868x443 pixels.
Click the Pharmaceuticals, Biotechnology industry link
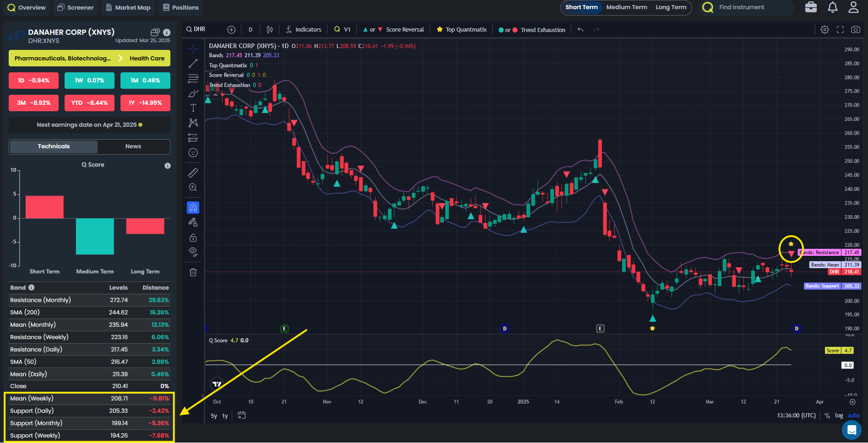click(62, 58)
